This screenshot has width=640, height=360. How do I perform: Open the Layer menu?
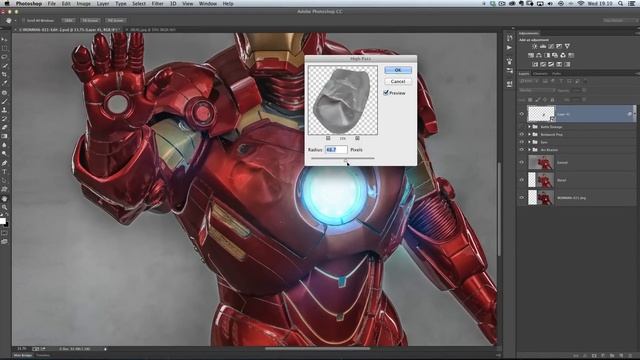[103, 4]
